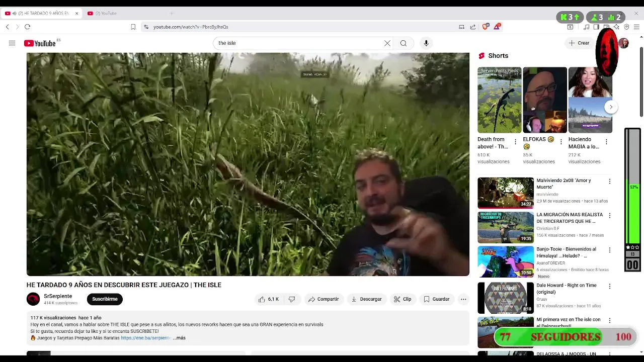Open the VPN shield icon in toolbar
Image resolution: width=644 pixels, height=362 pixels.
click(626, 27)
